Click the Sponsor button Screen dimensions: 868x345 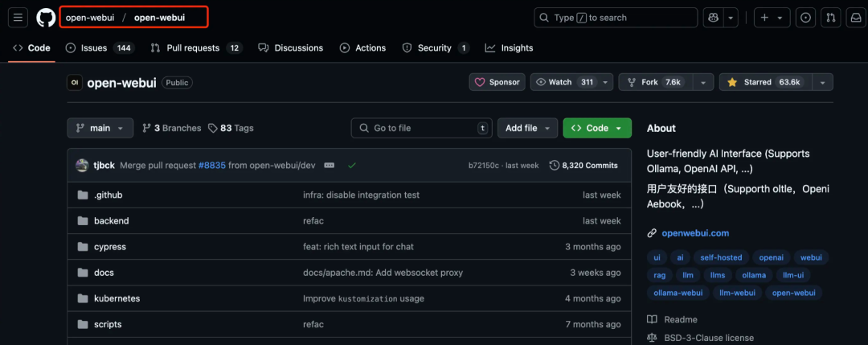[x=497, y=82]
